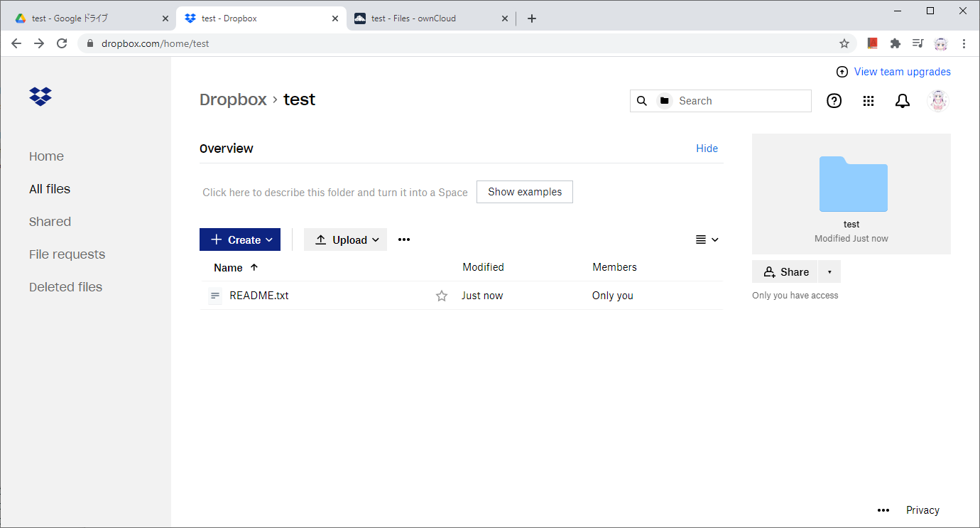Screen dimensions: 980x528
Task: Open the Chrome extensions puzzle icon
Action: (895, 43)
